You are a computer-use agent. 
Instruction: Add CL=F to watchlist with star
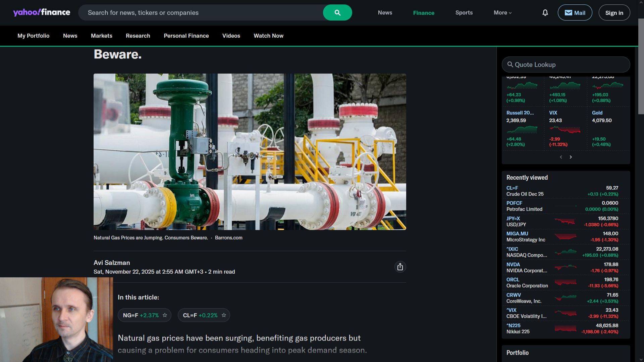click(224, 315)
